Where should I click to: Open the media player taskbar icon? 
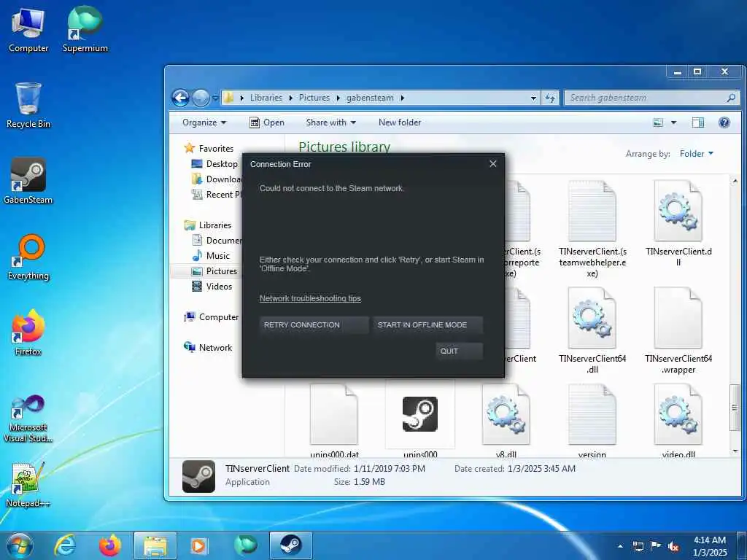point(198,545)
